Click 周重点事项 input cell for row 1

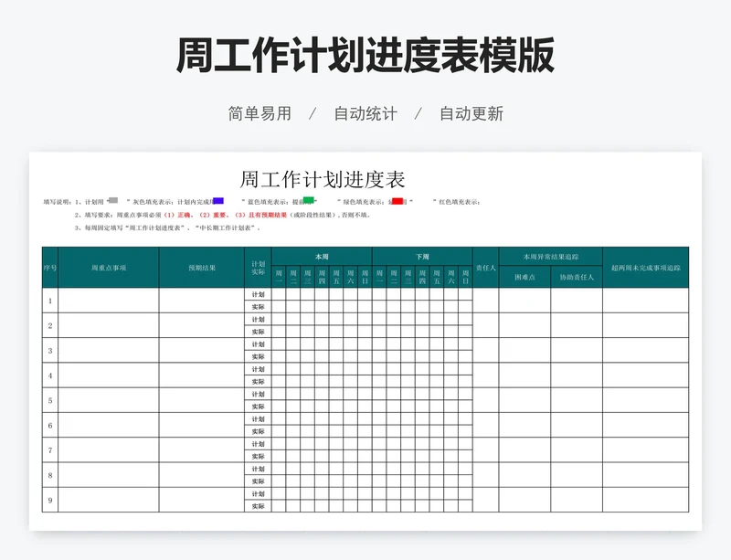click(109, 301)
